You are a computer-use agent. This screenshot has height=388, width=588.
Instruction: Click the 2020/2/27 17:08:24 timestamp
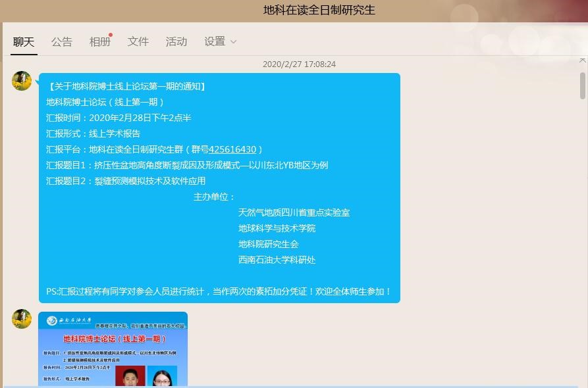point(299,64)
